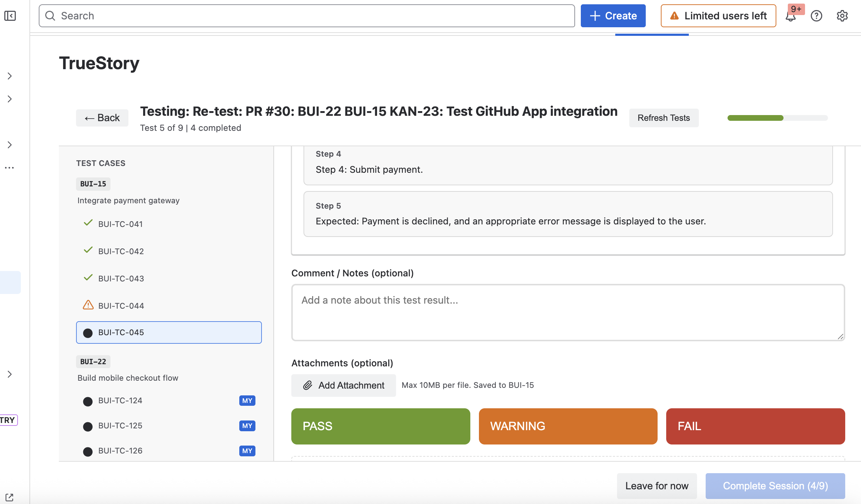Image resolution: width=861 pixels, height=504 pixels.
Task: Select the current test case BUI-TC-045
Action: (169, 332)
